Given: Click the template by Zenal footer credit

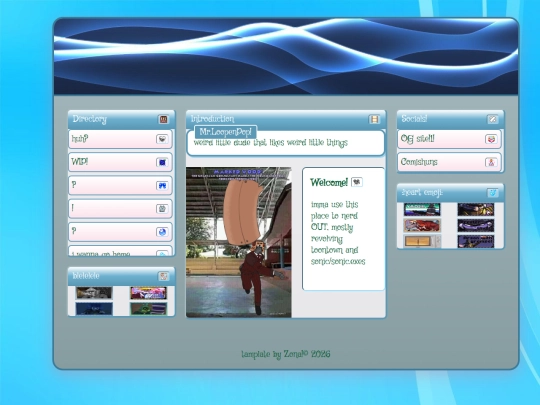Looking at the screenshot, I should (285, 354).
